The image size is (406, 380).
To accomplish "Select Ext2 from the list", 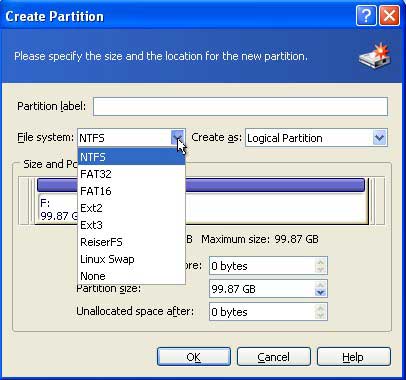I will 131,208.
